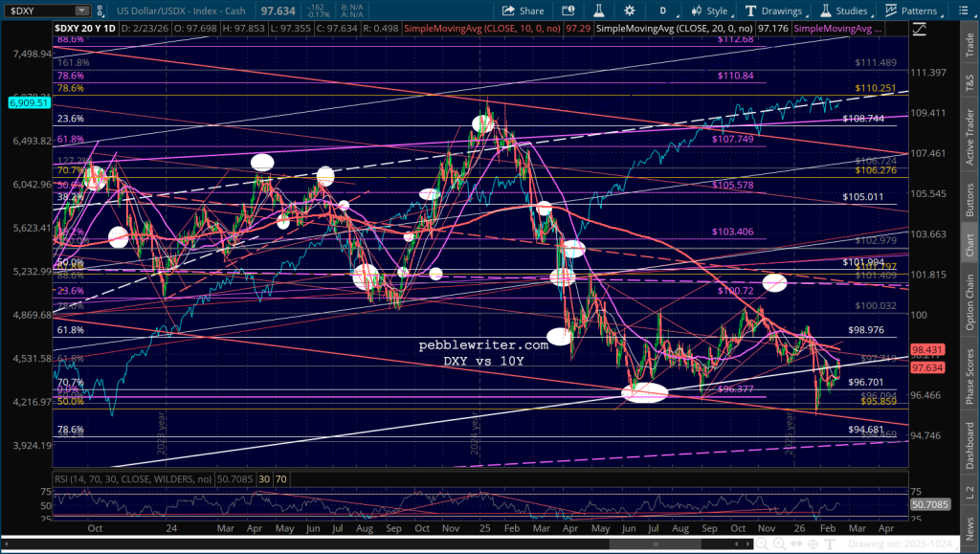Screen dimensions: 980x554
Task: Click the Share icon button
Action: tap(523, 11)
